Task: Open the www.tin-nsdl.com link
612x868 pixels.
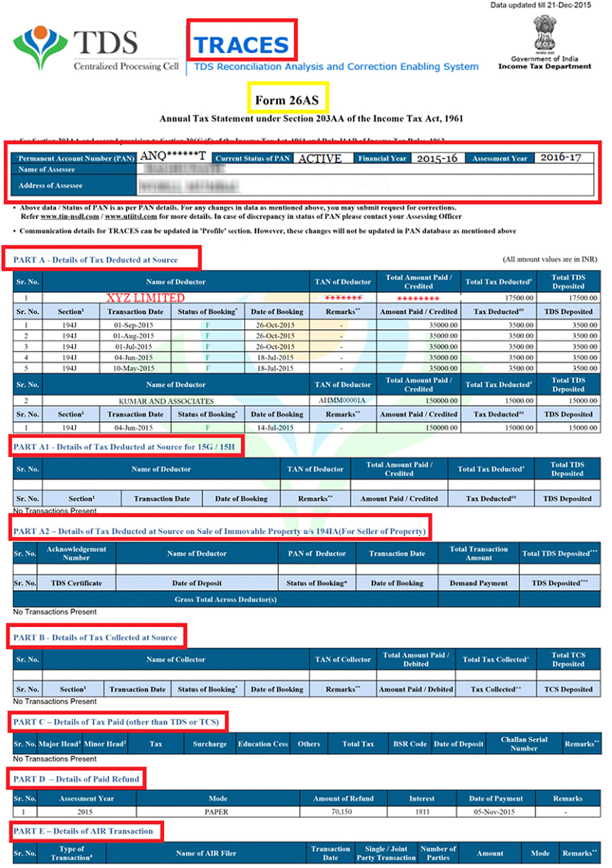Action: 70,216
